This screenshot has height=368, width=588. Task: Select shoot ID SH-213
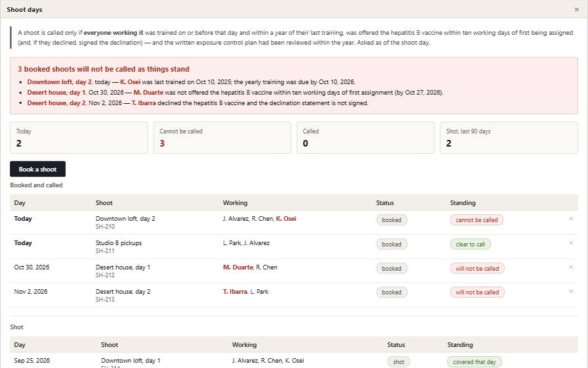(105, 299)
